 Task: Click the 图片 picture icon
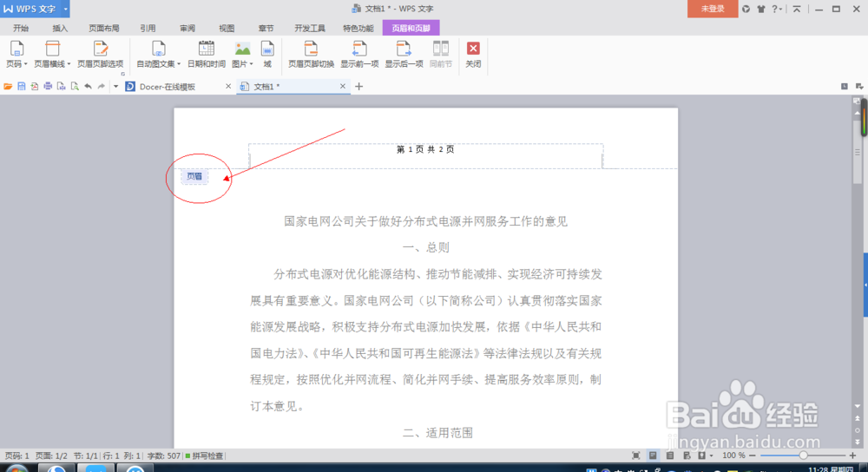tap(242, 49)
